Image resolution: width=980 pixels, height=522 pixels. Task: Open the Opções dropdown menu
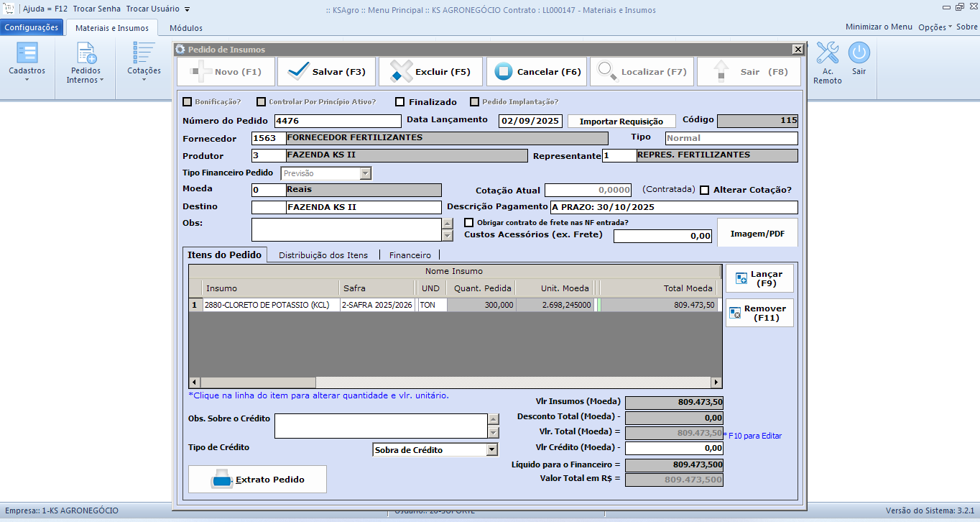pyautogui.click(x=935, y=27)
